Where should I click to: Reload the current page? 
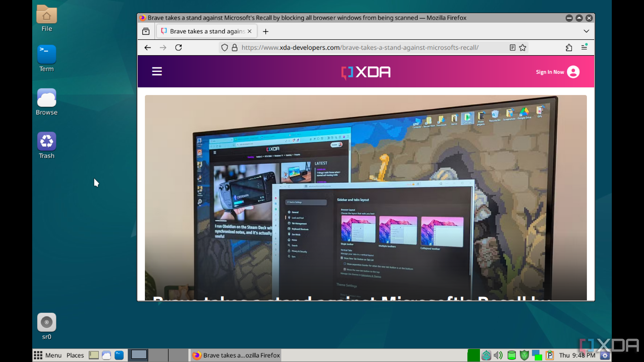pos(178,48)
